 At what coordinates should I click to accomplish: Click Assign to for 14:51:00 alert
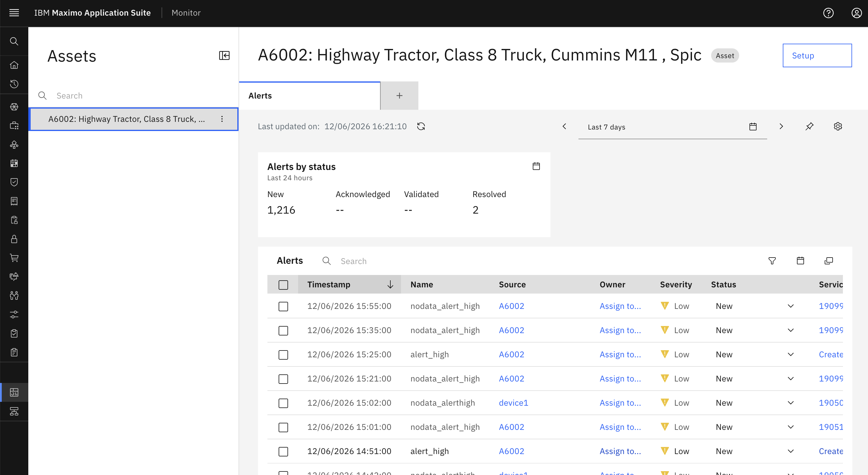[x=620, y=451]
